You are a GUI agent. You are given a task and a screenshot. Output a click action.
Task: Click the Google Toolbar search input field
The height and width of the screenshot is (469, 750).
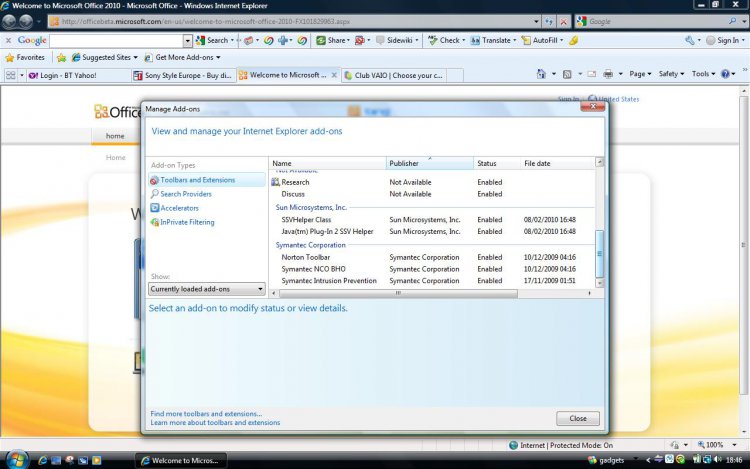coord(116,41)
